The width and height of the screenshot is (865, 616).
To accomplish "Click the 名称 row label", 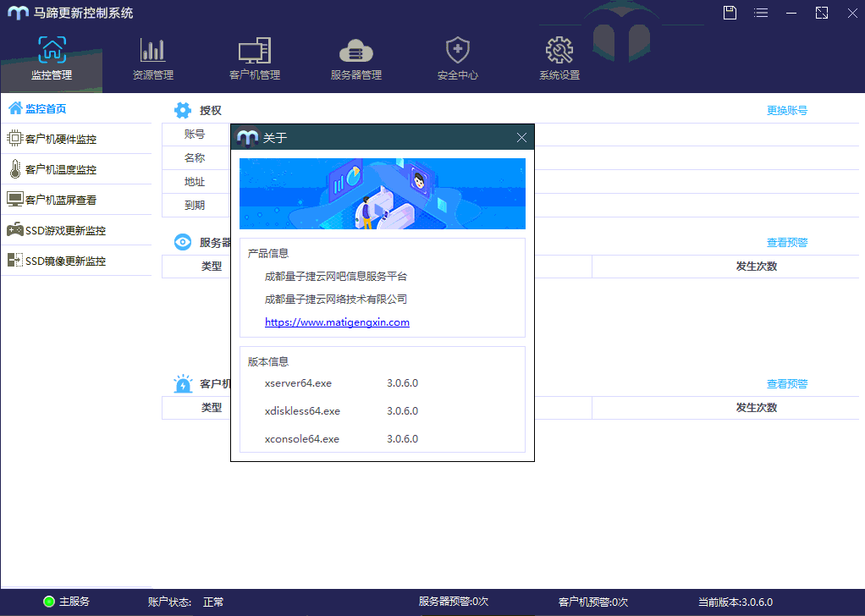I will pyautogui.click(x=195, y=157).
